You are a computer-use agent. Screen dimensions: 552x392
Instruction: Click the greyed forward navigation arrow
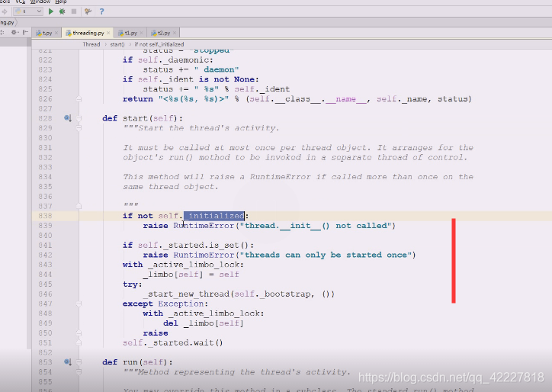[5, 11]
